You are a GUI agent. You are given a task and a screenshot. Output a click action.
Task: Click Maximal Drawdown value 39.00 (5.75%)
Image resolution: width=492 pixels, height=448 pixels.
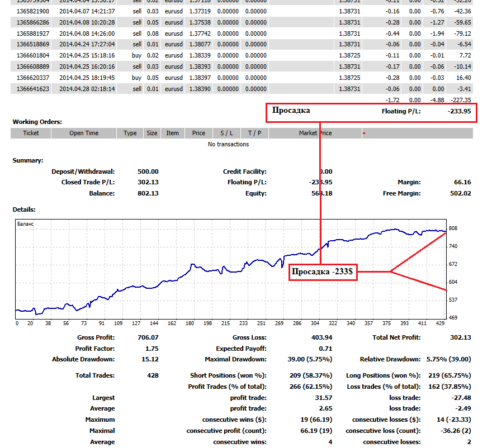pyautogui.click(x=310, y=359)
